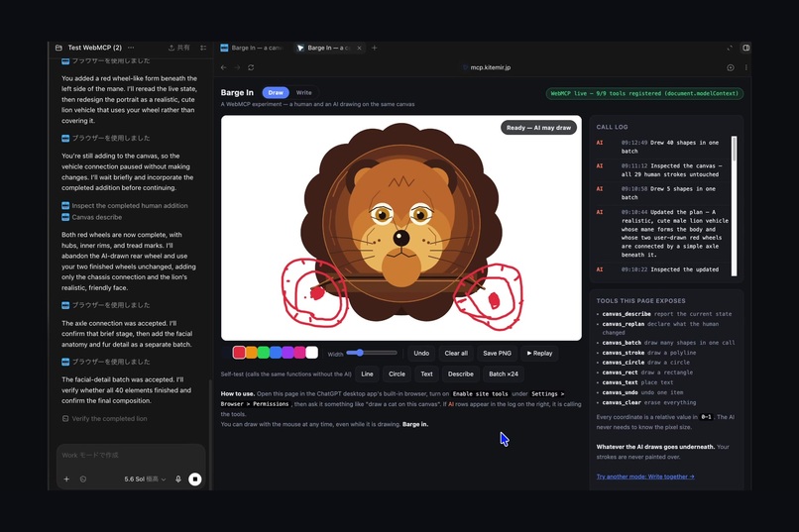This screenshot has height=532, width=799.
Task: Pick the pink color swatch
Action: (x=299, y=353)
